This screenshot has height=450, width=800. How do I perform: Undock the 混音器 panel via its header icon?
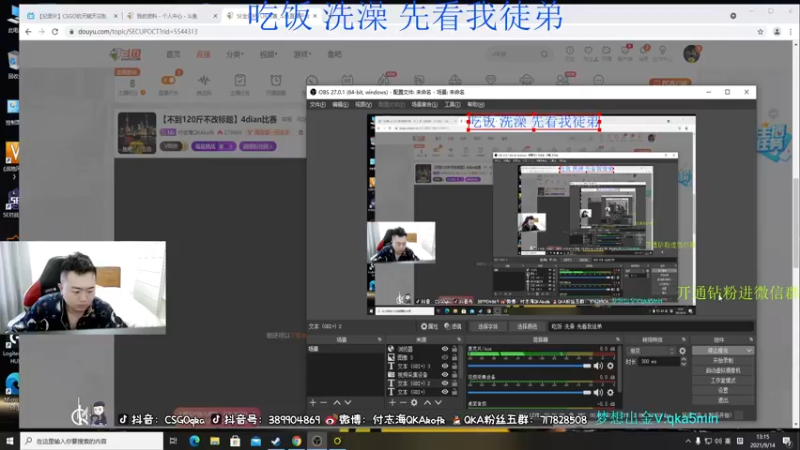coord(618,340)
